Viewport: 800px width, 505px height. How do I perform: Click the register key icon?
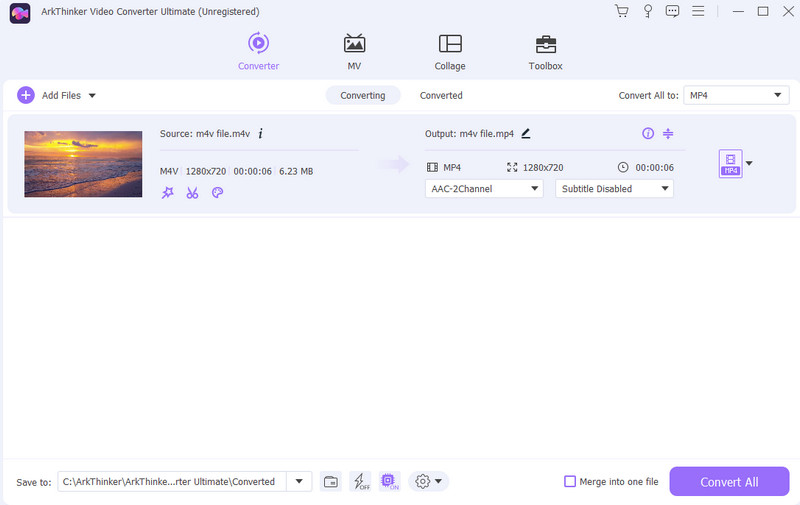[x=647, y=11]
